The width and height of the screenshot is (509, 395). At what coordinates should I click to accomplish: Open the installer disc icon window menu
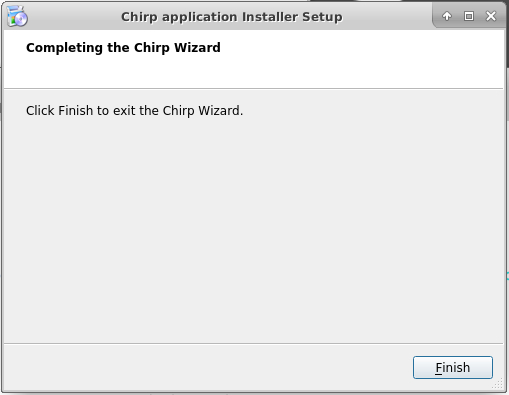17,16
